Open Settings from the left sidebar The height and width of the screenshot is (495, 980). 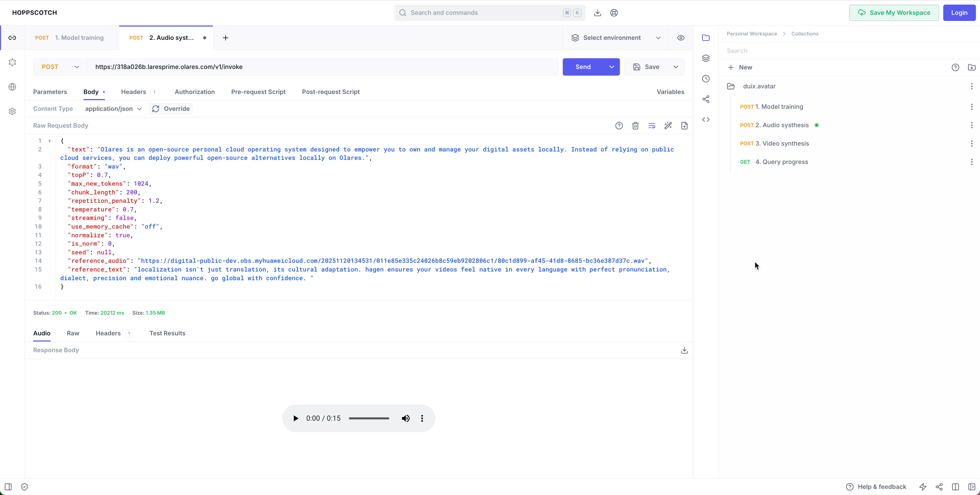click(13, 111)
